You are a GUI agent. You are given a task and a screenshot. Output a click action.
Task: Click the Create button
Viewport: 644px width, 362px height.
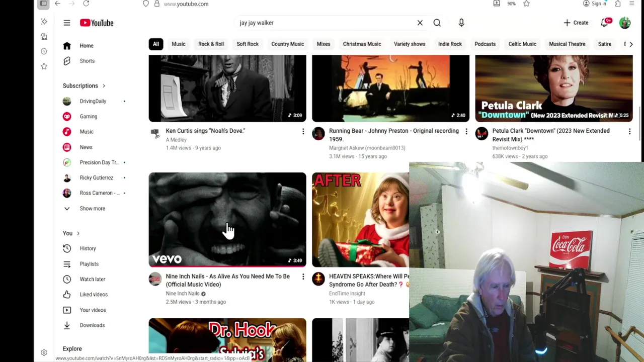(x=576, y=23)
